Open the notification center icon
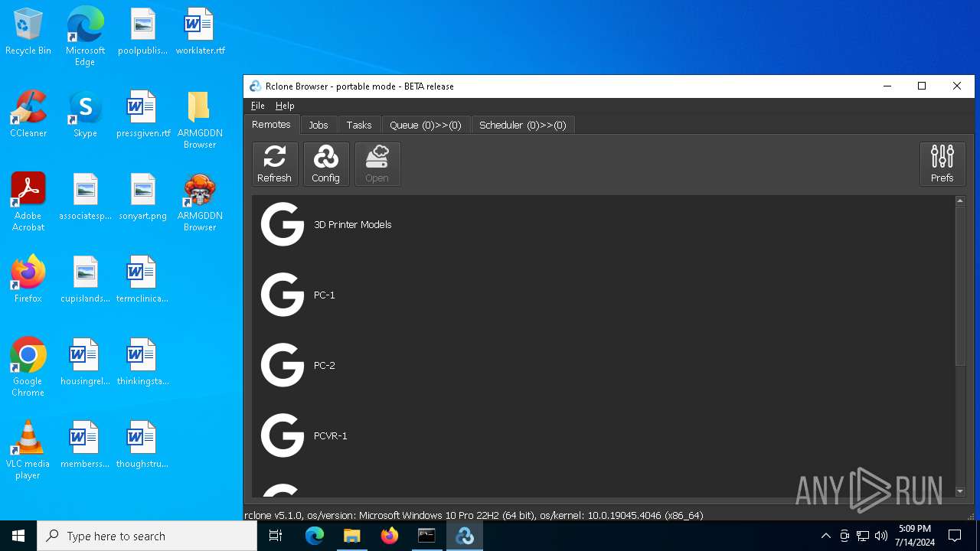This screenshot has height=551, width=980. point(955,536)
